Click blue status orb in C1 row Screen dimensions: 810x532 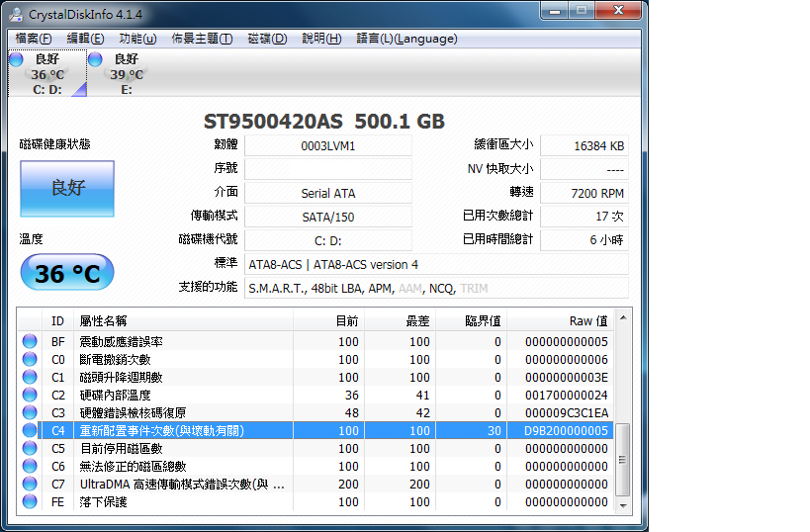tap(30, 377)
